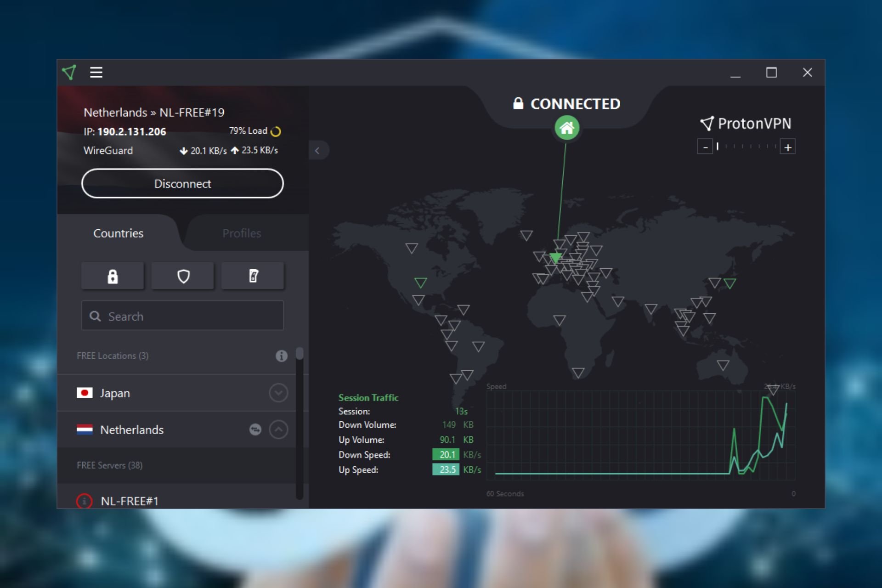
Task: Open the hamburger menu
Action: tap(96, 72)
